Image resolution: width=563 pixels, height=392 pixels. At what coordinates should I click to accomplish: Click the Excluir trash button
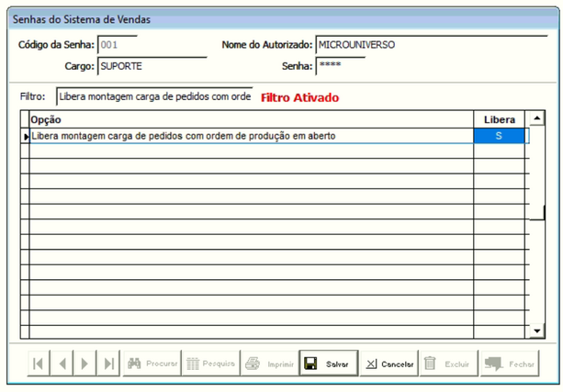pos(447,364)
